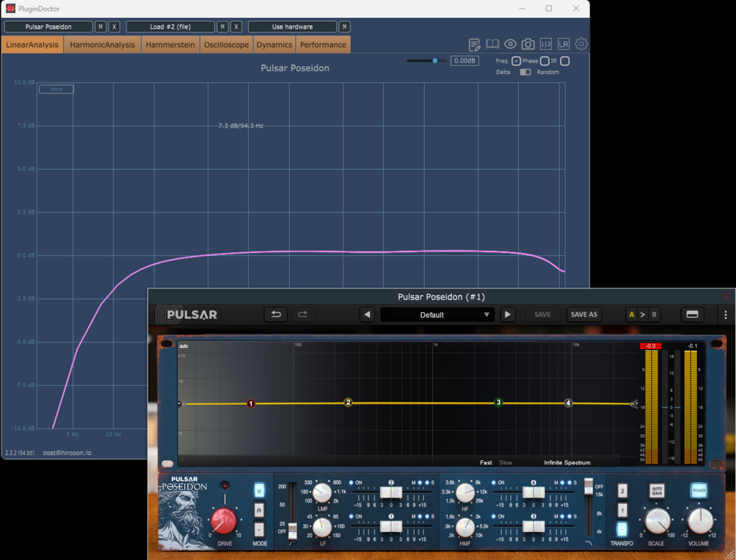Viewport: 736px width, 560px height.
Task: Take a snapshot with the camera icon
Action: click(528, 44)
